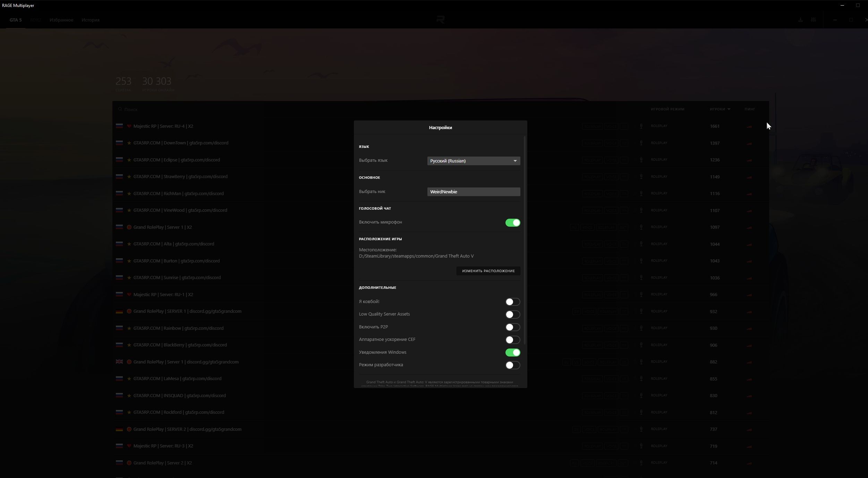Enable the 'Я ковбой!' toggle

tap(512, 302)
